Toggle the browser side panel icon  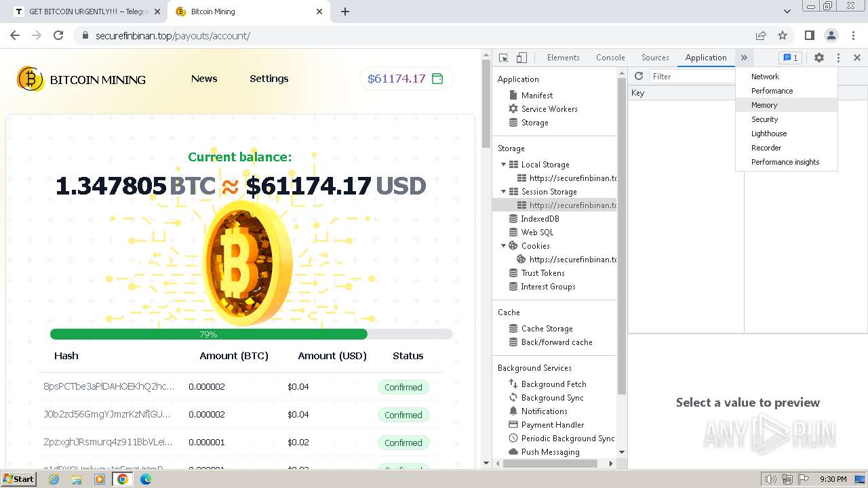809,35
